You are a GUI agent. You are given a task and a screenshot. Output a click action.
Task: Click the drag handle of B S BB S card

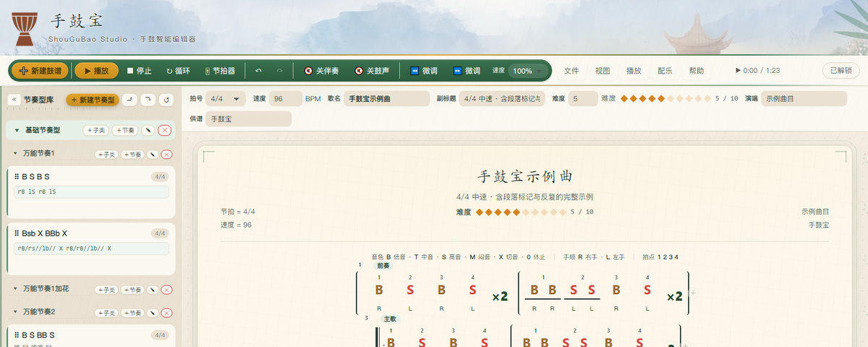[x=16, y=335]
